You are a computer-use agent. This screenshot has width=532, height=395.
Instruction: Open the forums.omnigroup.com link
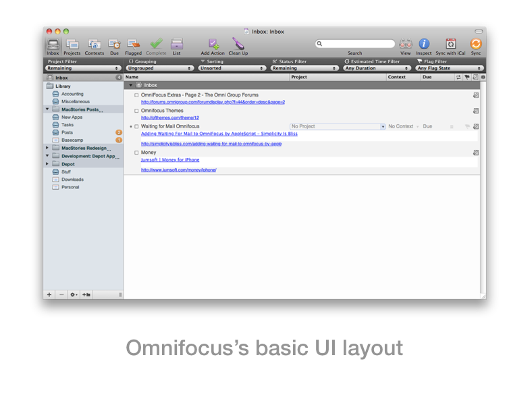click(213, 102)
